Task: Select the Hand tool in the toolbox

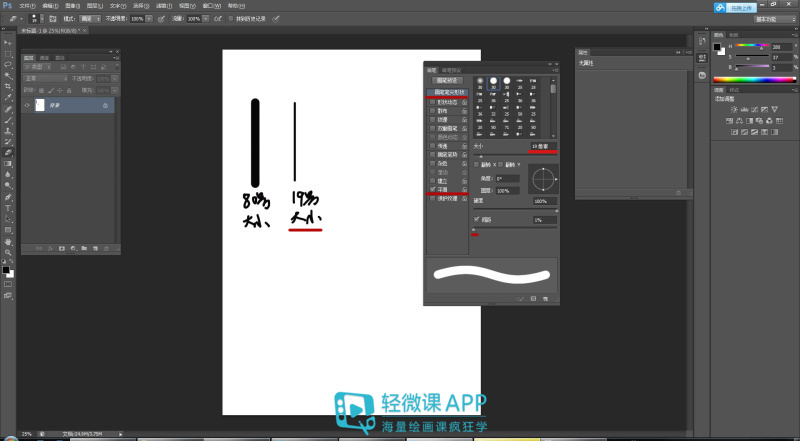Action: point(8,241)
